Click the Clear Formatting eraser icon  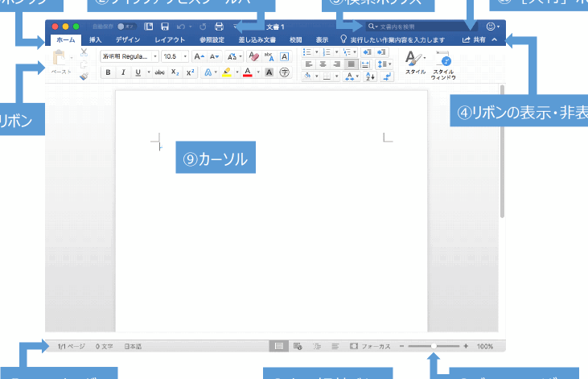click(x=253, y=56)
